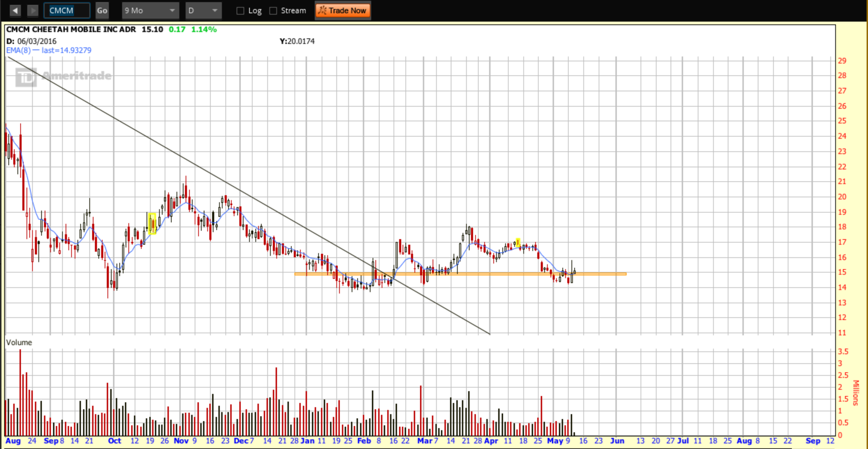Click the tallest red volume bar in August
This screenshot has height=449, width=868.
(x=20, y=392)
